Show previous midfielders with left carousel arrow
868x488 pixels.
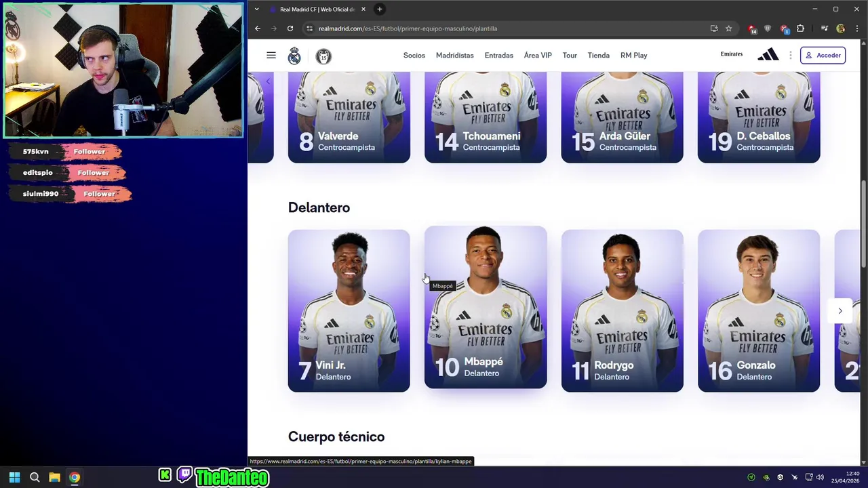tap(268, 81)
